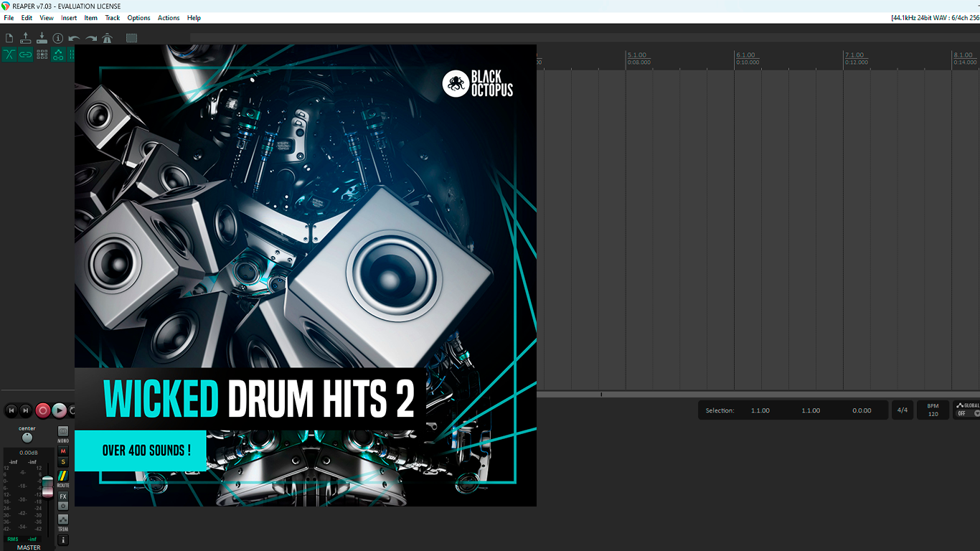
Task: Open the View menu
Action: click(x=47, y=18)
